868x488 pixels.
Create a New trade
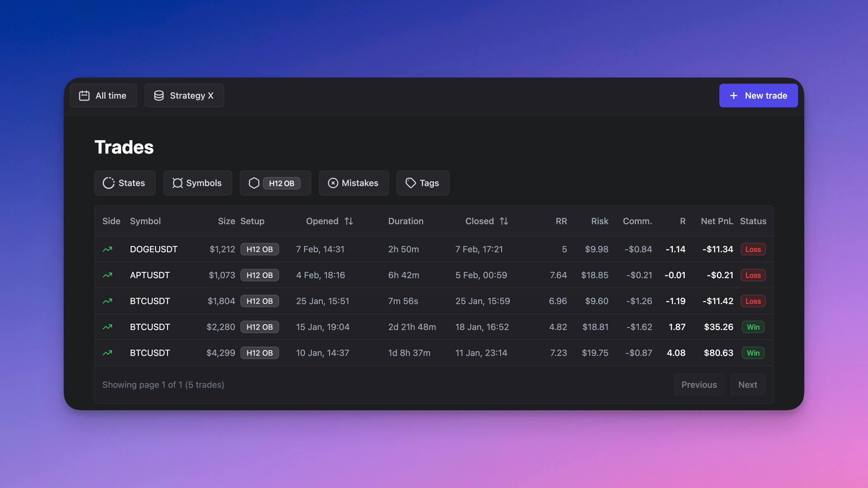pos(758,96)
